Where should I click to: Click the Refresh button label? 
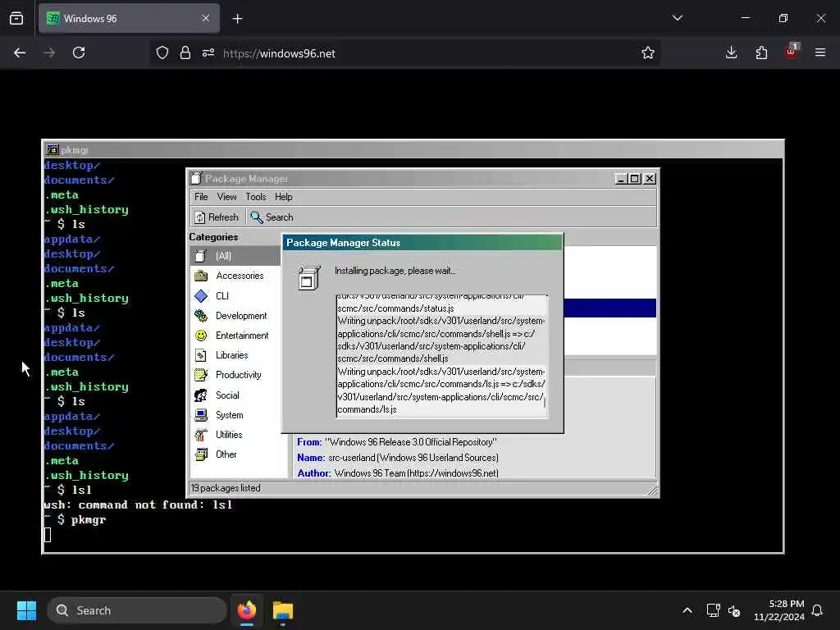coord(223,217)
